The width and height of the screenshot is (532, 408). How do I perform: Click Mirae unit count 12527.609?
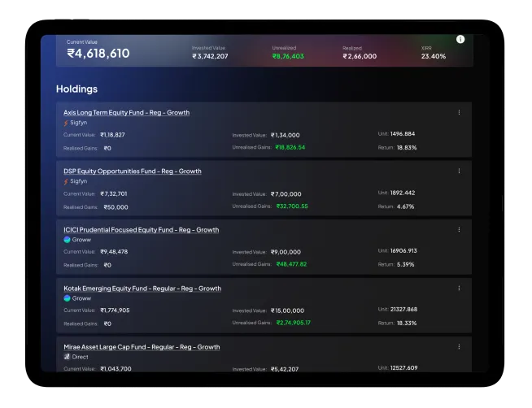pyautogui.click(x=403, y=368)
